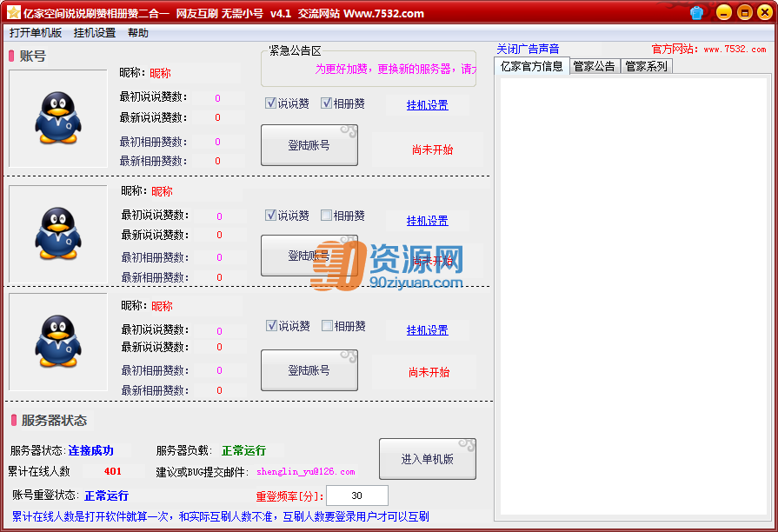This screenshot has width=778, height=532.
Task: Open the 挂机设置 menu in menu bar
Action: [95, 33]
